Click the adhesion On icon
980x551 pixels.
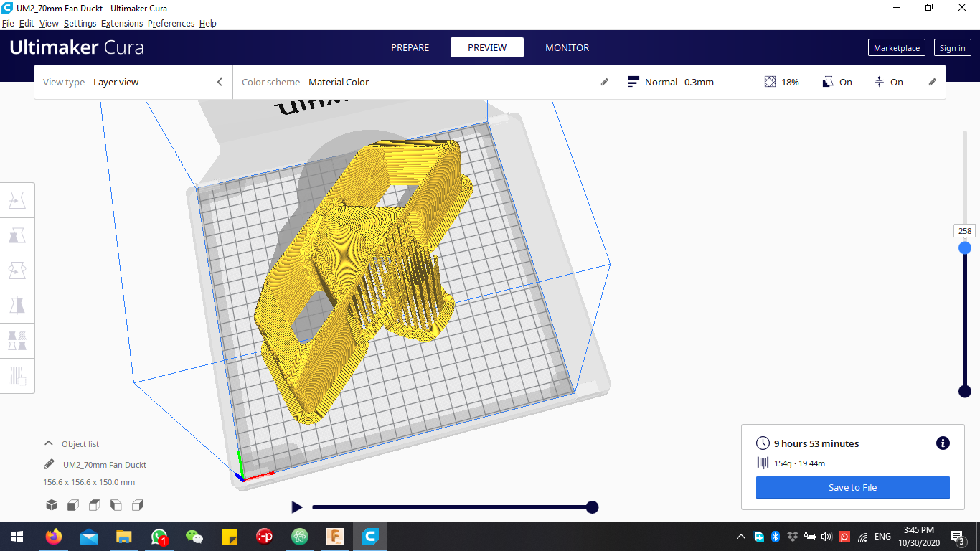click(x=879, y=82)
